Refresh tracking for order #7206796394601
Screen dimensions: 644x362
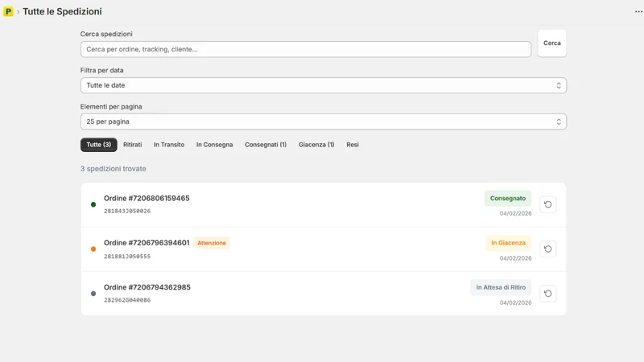tap(548, 249)
